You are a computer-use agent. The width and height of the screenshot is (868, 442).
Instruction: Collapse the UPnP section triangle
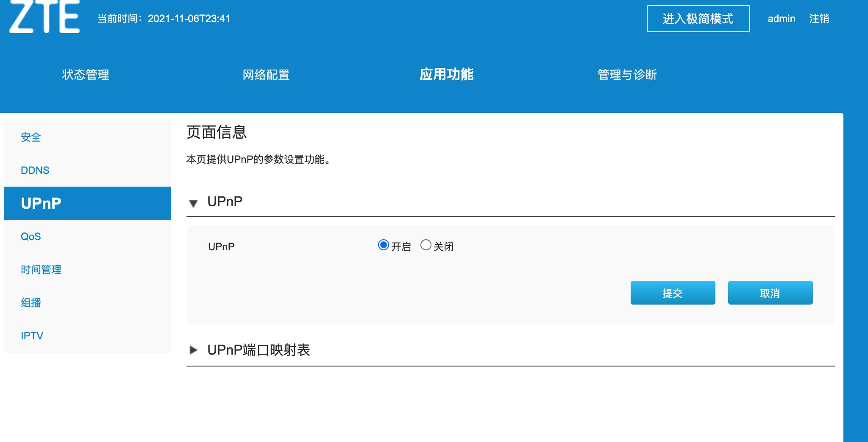coord(194,204)
